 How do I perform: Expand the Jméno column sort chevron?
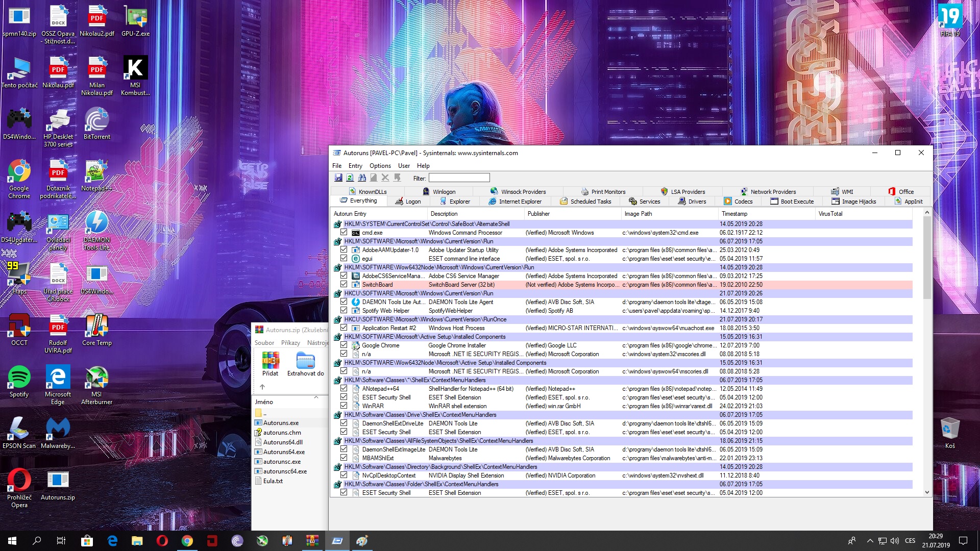coord(316,397)
